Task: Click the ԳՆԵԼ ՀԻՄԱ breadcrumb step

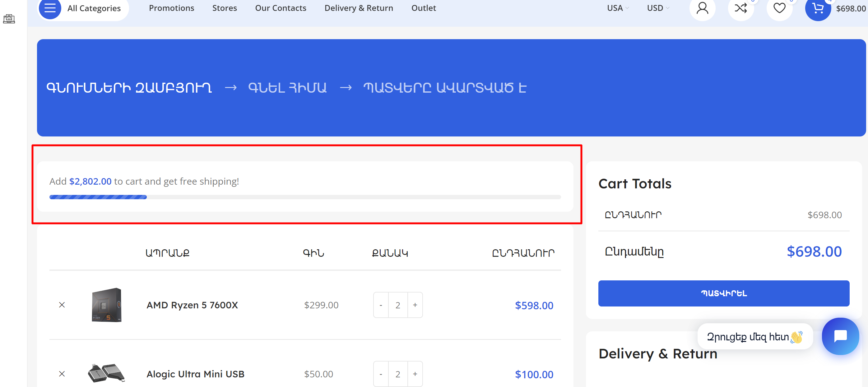Action: (x=287, y=88)
